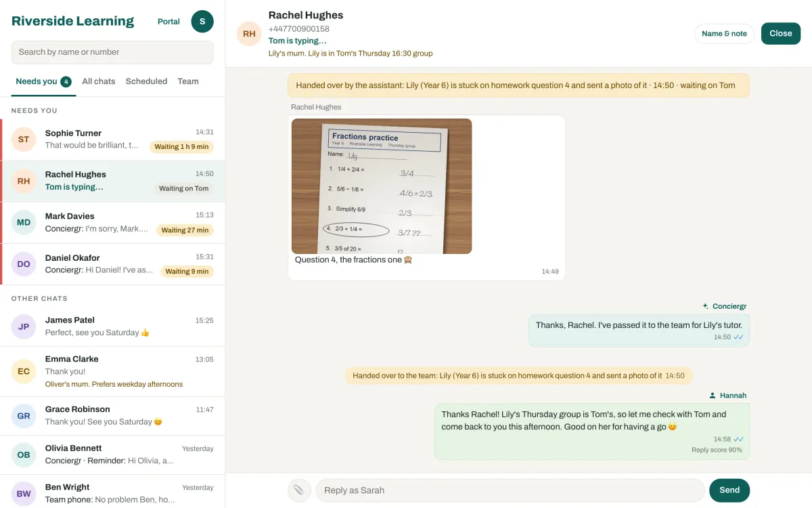The width and height of the screenshot is (812, 508).
Task: Click the Needs you count badge 4
Action: point(66,82)
